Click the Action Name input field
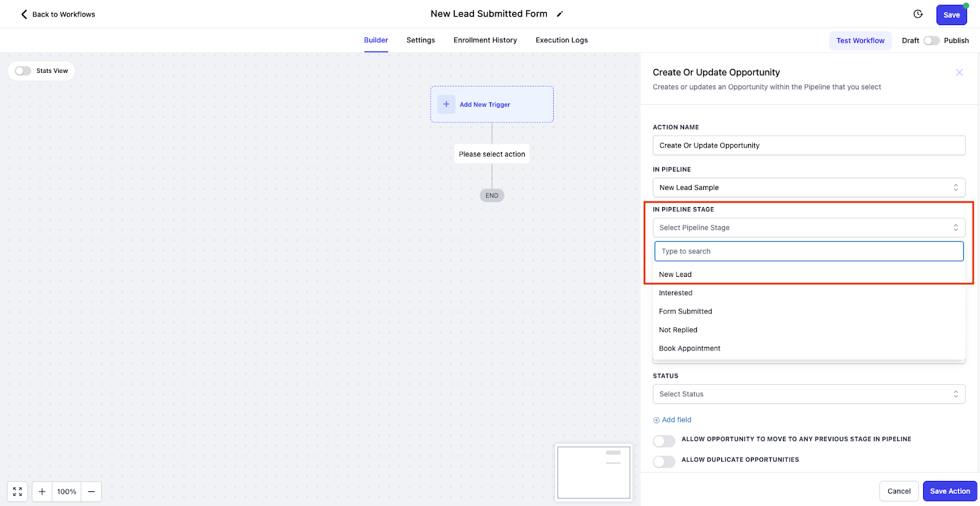Screen dimensions: 980x506 pyautogui.click(x=809, y=145)
